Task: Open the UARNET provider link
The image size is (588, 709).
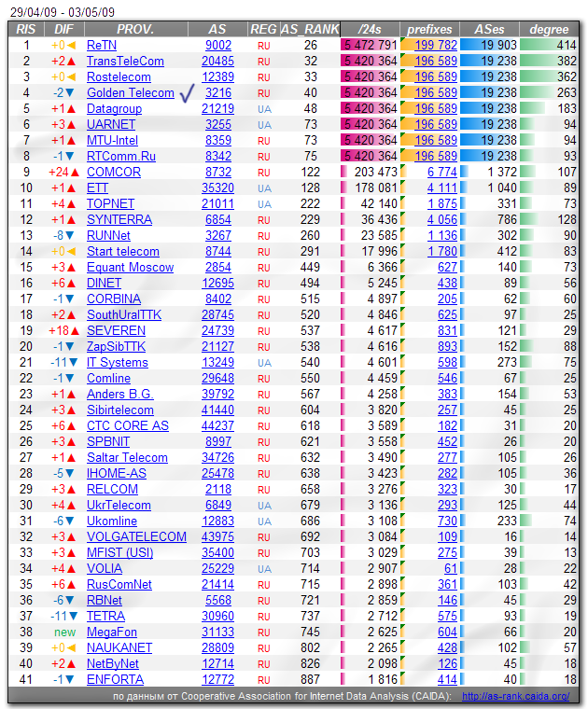Action: pyautogui.click(x=111, y=124)
